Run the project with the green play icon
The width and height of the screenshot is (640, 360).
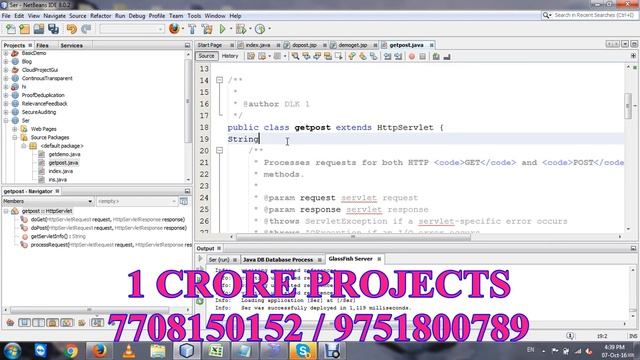coord(222,29)
